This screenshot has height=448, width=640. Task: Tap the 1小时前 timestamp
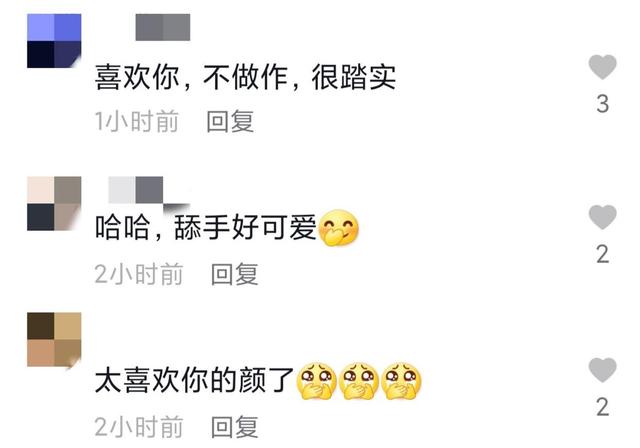[137, 121]
